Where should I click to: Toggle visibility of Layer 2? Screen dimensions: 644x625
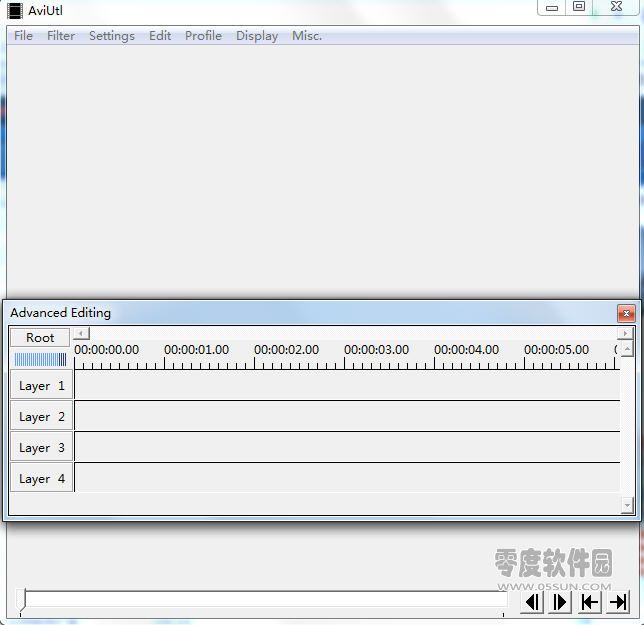(x=41, y=417)
